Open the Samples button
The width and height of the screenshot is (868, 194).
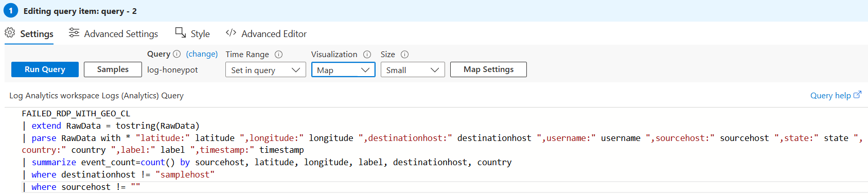click(x=113, y=69)
